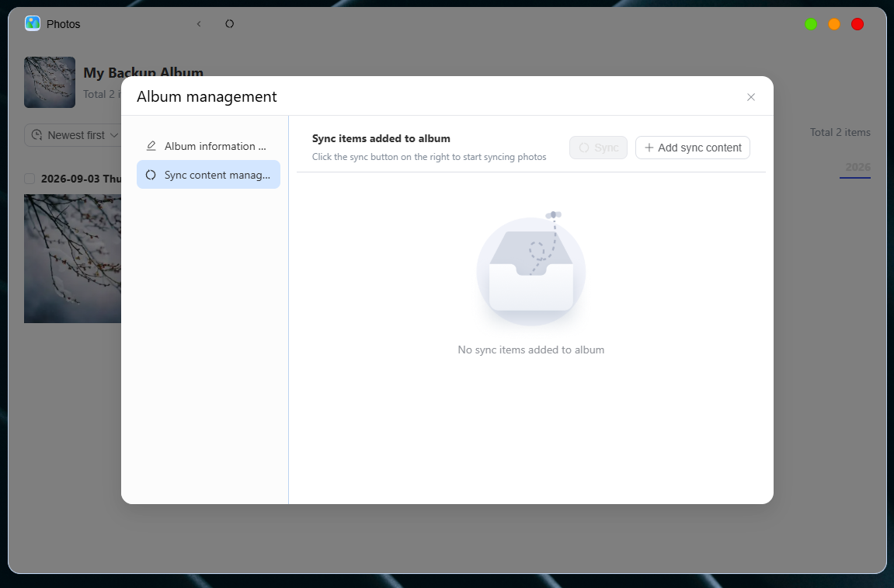Go back with the left arrow
894x588 pixels.
[199, 24]
